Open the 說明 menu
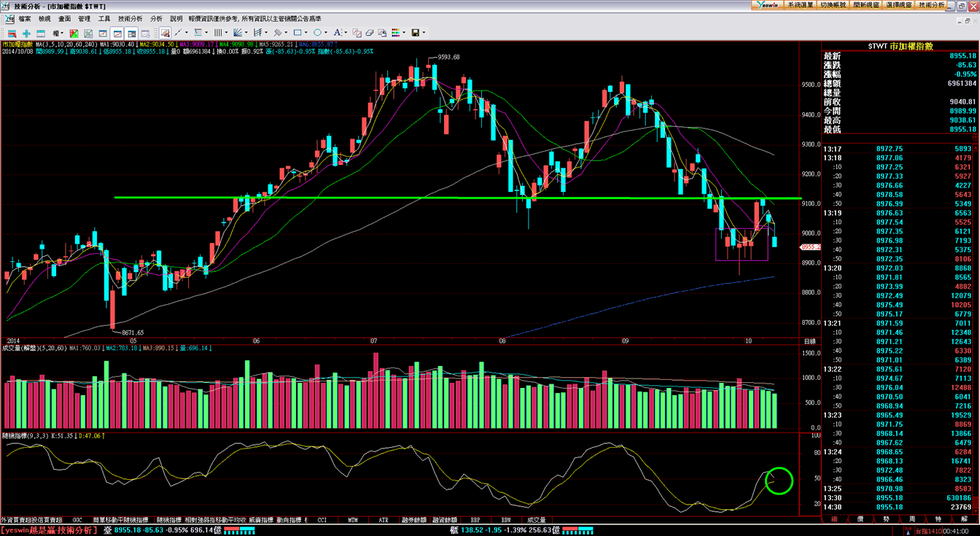 [x=176, y=18]
